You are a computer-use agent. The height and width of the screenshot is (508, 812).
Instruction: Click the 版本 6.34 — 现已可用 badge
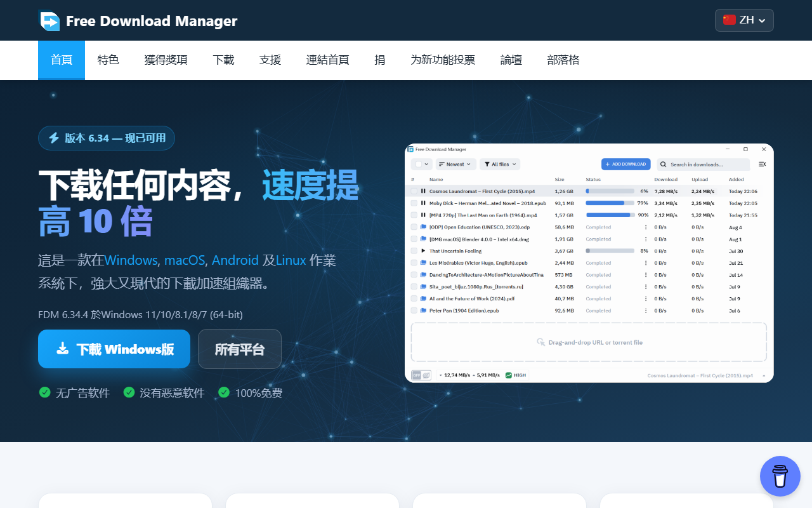point(107,138)
